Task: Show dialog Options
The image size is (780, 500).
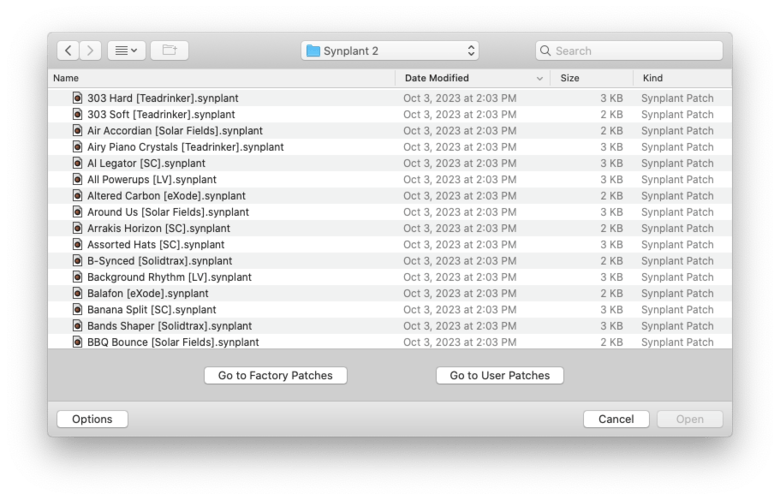Action: point(92,419)
